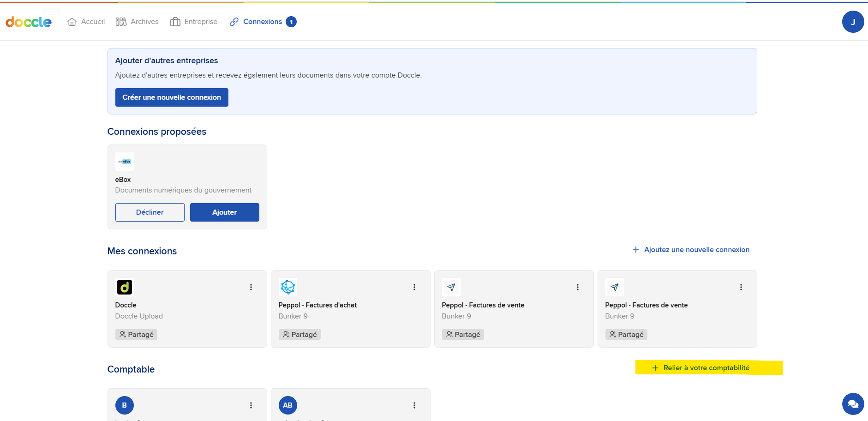Viewport: 868px width, 421px height.
Task: Click the B accountant avatar
Action: pyautogui.click(x=125, y=405)
